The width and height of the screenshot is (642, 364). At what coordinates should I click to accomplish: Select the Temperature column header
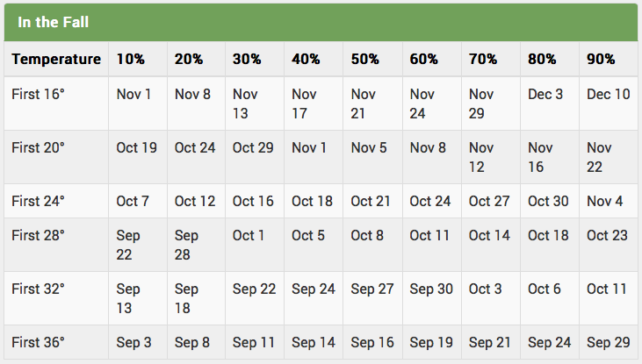coord(56,60)
